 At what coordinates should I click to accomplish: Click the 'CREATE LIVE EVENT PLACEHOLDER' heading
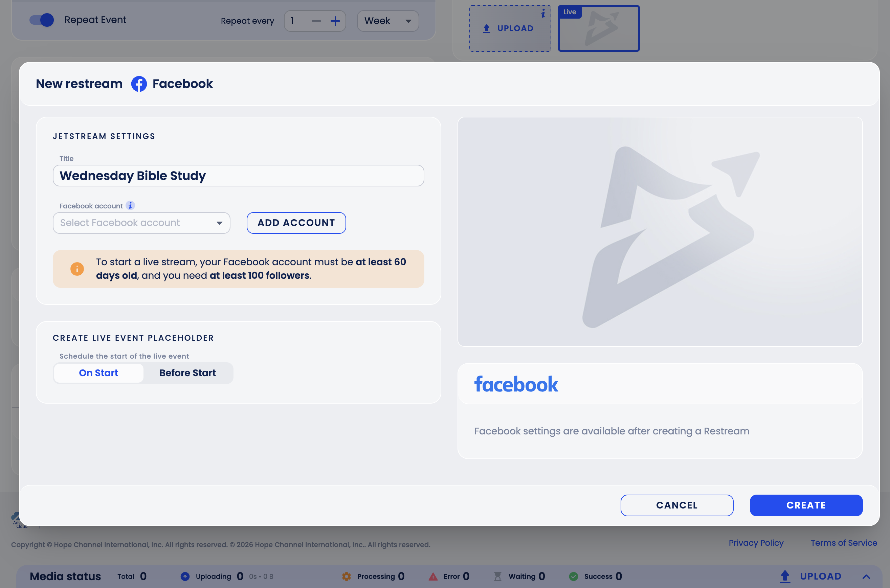point(133,338)
